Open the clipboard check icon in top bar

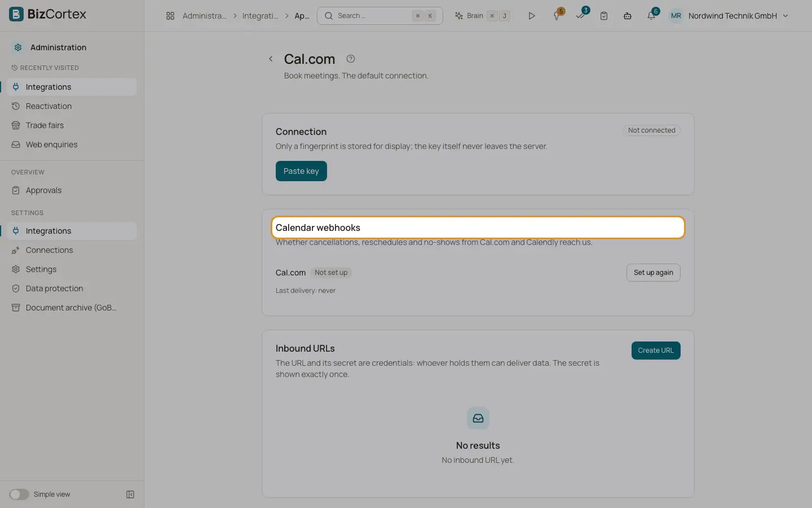point(604,16)
